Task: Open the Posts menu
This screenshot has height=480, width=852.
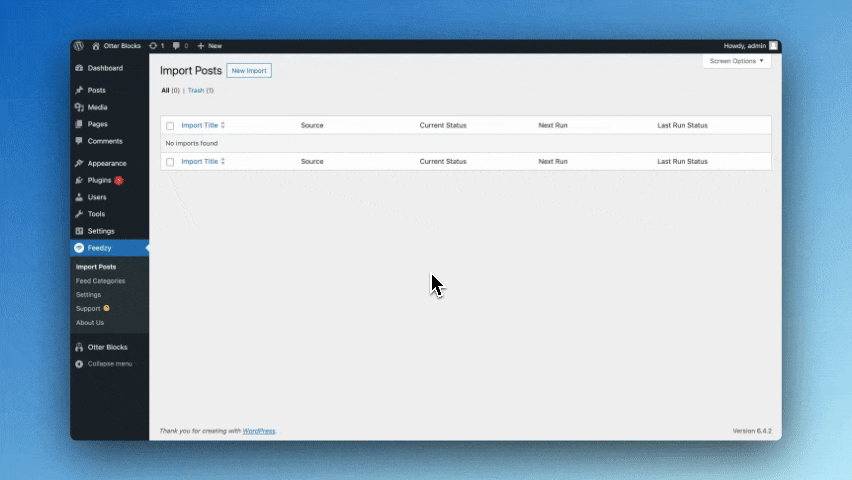Action: [97, 90]
